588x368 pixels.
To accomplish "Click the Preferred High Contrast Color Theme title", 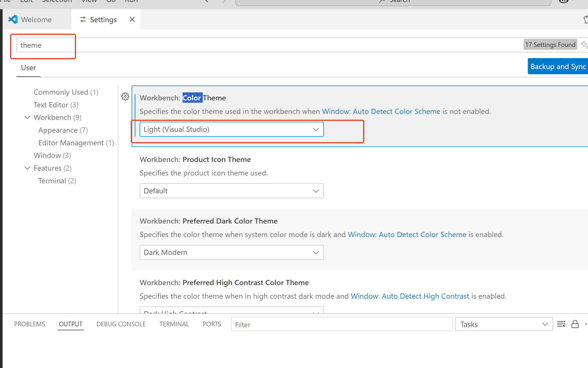I will point(224,283).
